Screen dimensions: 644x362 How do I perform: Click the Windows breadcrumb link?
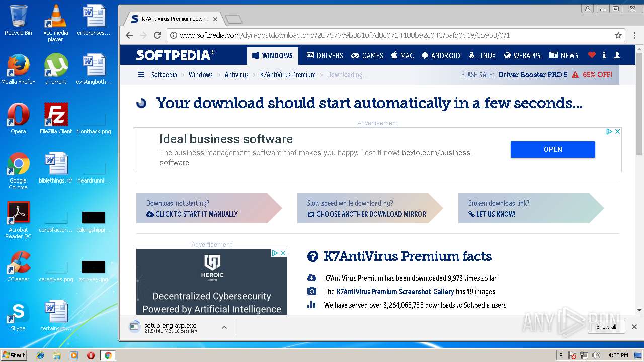[x=201, y=74]
